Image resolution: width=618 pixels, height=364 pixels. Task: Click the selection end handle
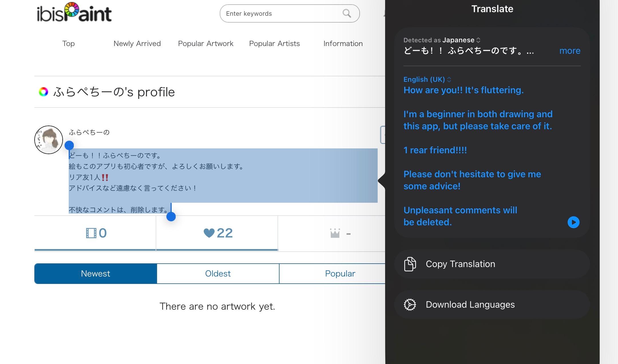click(171, 216)
